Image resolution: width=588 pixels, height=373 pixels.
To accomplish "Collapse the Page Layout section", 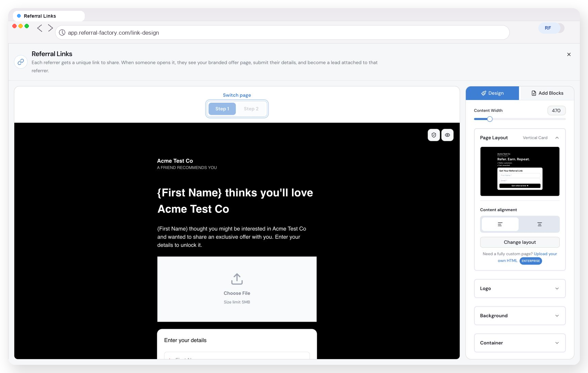I will (x=557, y=138).
